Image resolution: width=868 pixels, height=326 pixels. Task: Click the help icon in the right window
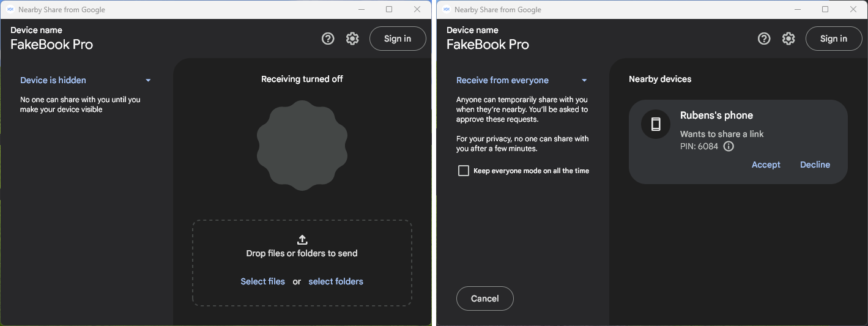[764, 39]
